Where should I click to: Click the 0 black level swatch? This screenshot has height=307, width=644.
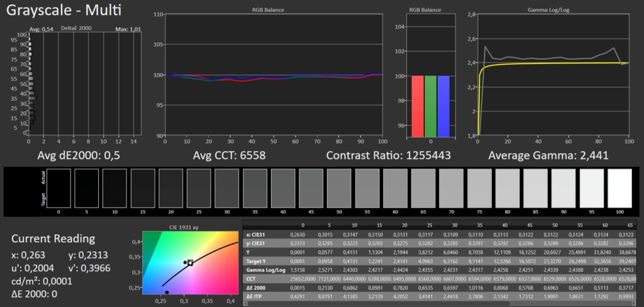click(x=60, y=188)
